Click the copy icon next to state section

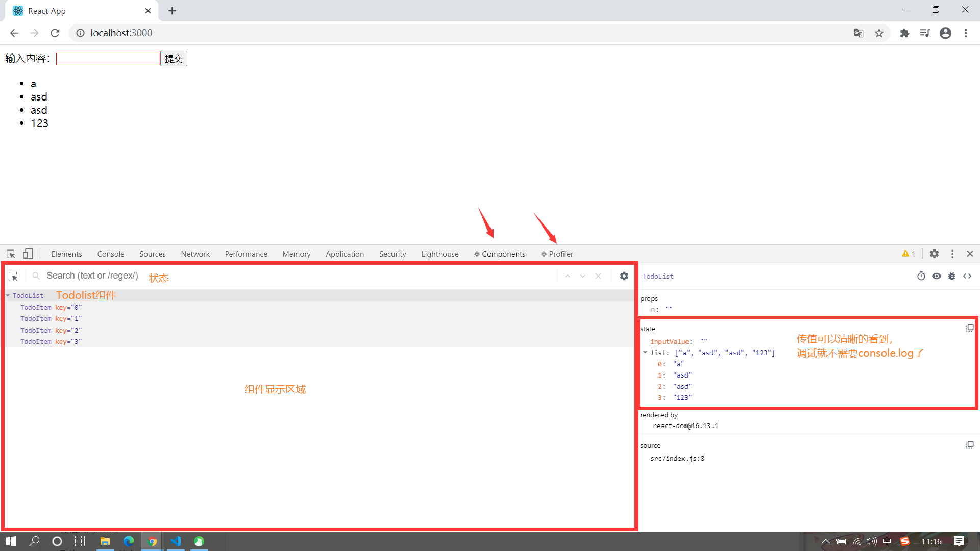969,328
